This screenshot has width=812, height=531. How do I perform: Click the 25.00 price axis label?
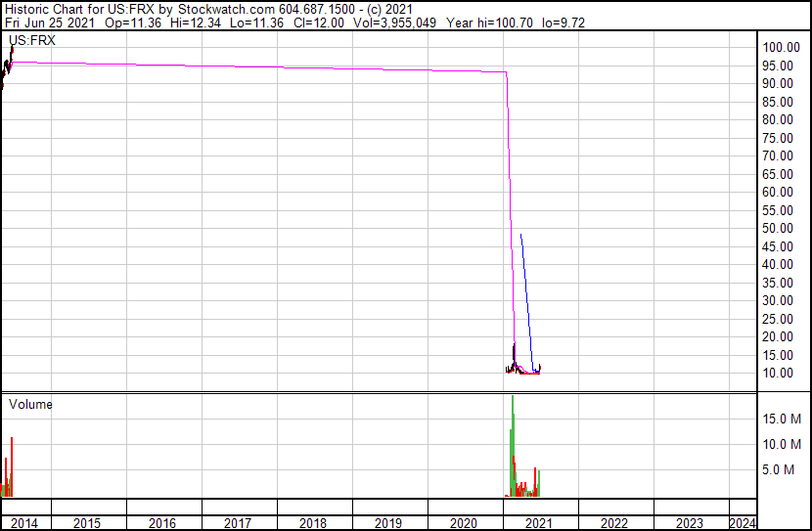778,320
